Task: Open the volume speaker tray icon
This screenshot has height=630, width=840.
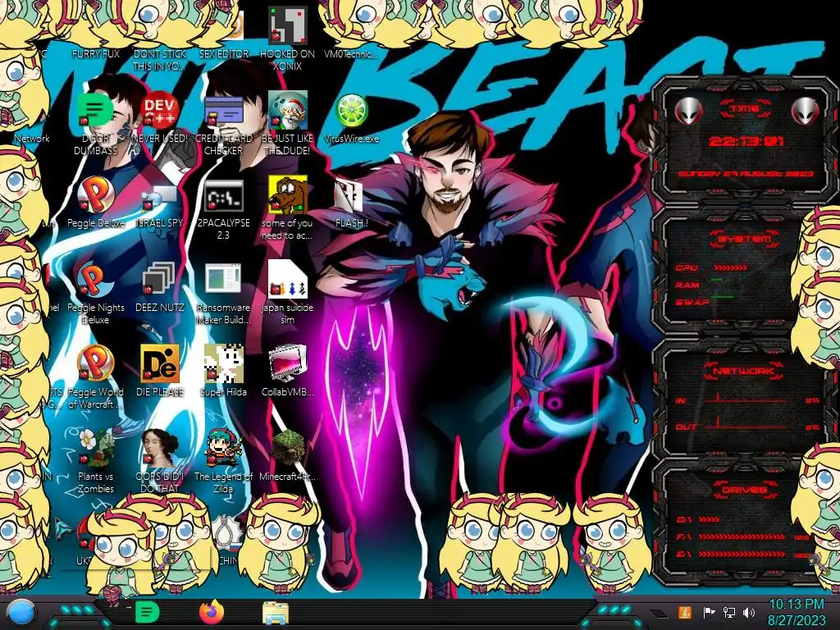Action: click(749, 612)
